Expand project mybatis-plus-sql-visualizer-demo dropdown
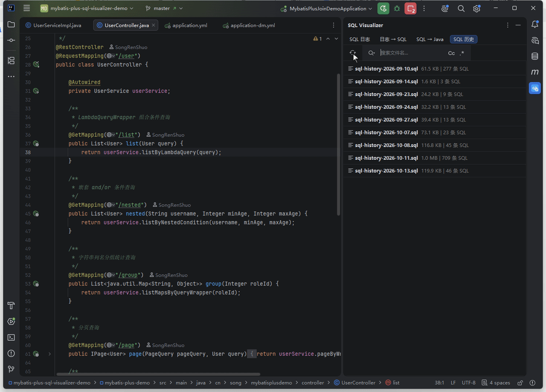Image resolution: width=546 pixels, height=392 pixels. [x=87, y=8]
